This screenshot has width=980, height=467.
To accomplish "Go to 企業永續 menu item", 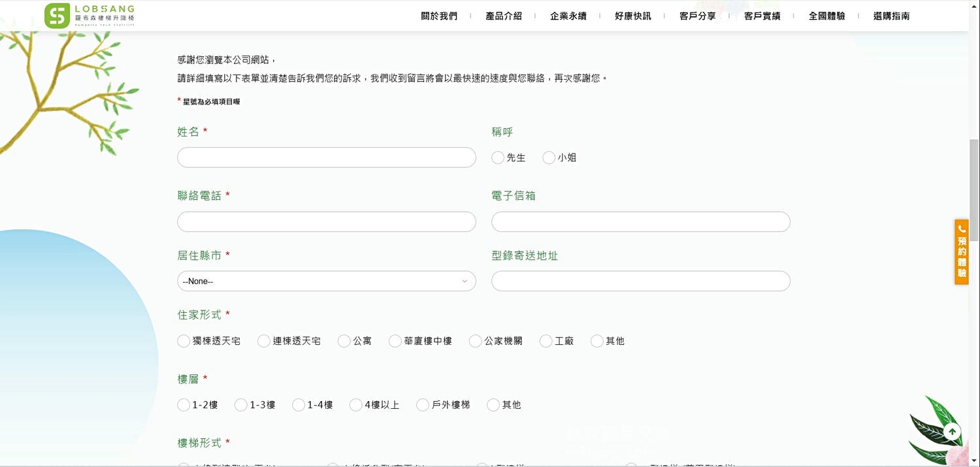I will pos(568,16).
